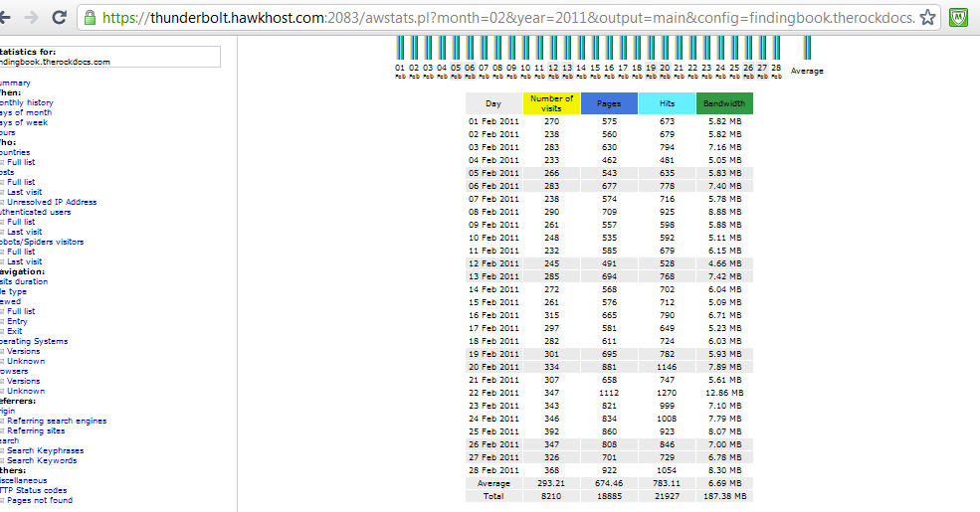This screenshot has width=980, height=512.
Task: View the Pages not found report
Action: click(40, 500)
